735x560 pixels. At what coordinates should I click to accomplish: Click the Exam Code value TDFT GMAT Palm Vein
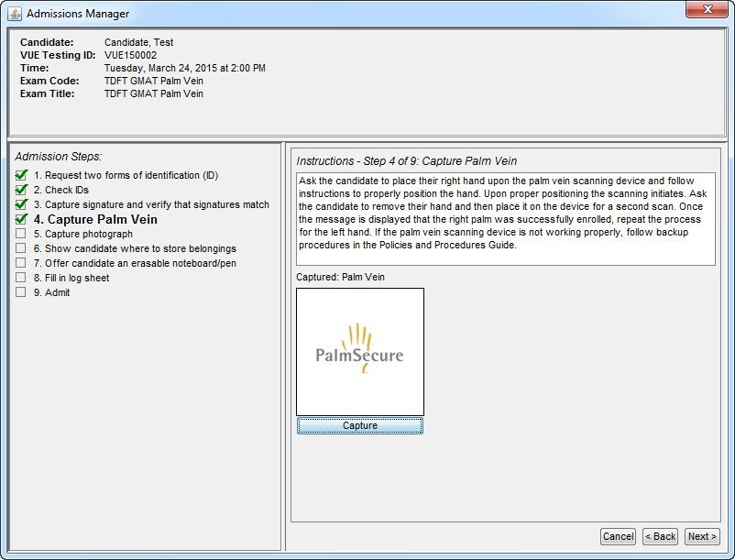(154, 81)
